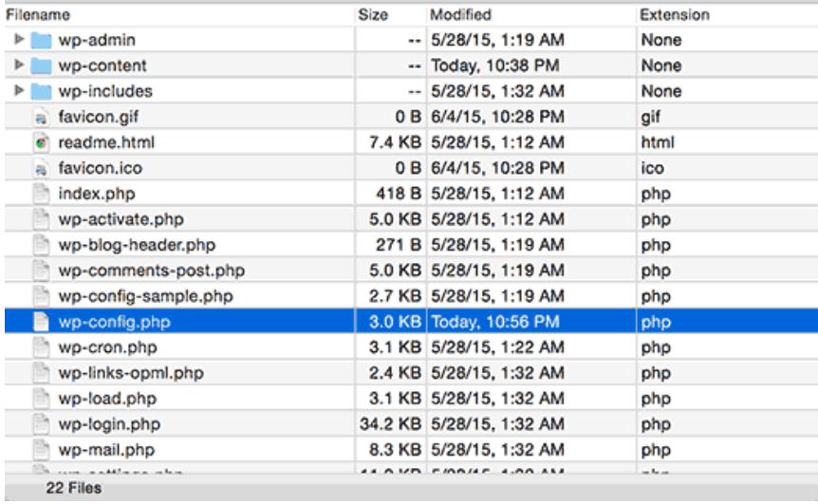Select the wp-links-opml.php filename
Viewport: 818px width, 504px height.
point(131,372)
